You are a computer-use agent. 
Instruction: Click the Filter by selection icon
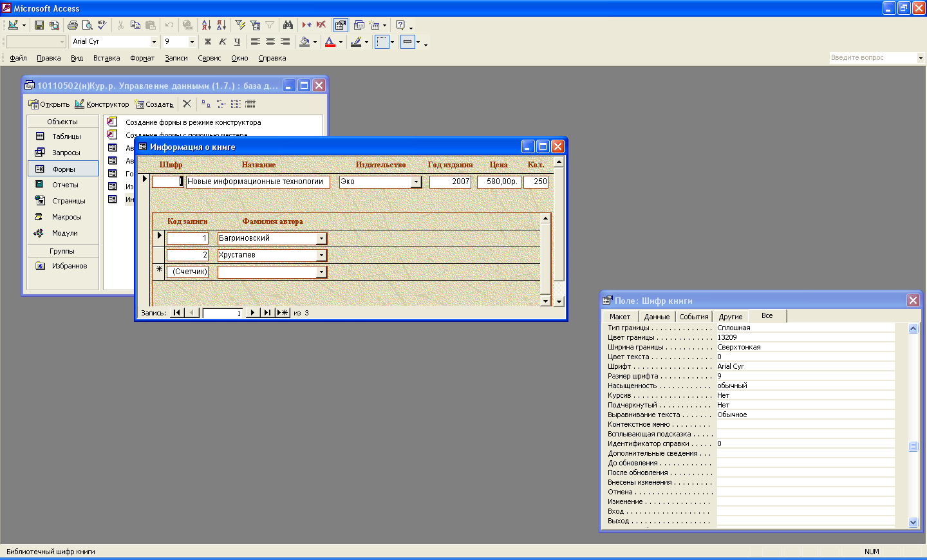(x=240, y=25)
